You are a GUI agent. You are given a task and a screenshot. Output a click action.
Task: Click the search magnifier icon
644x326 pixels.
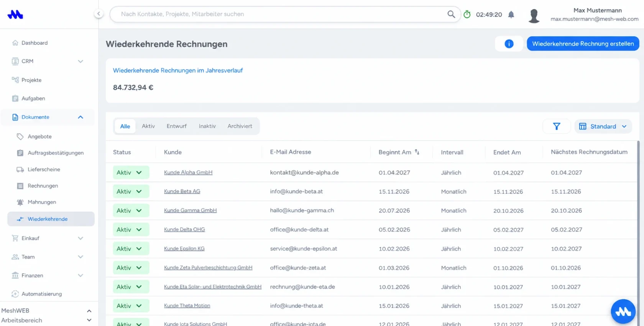(x=451, y=14)
